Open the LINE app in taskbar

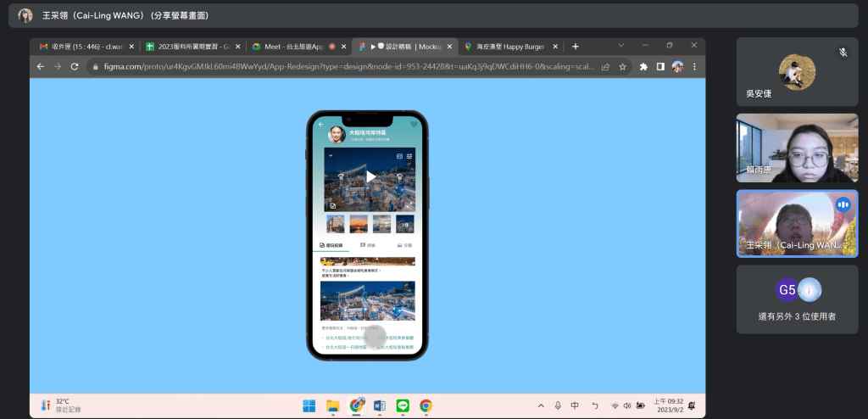pyautogui.click(x=403, y=405)
